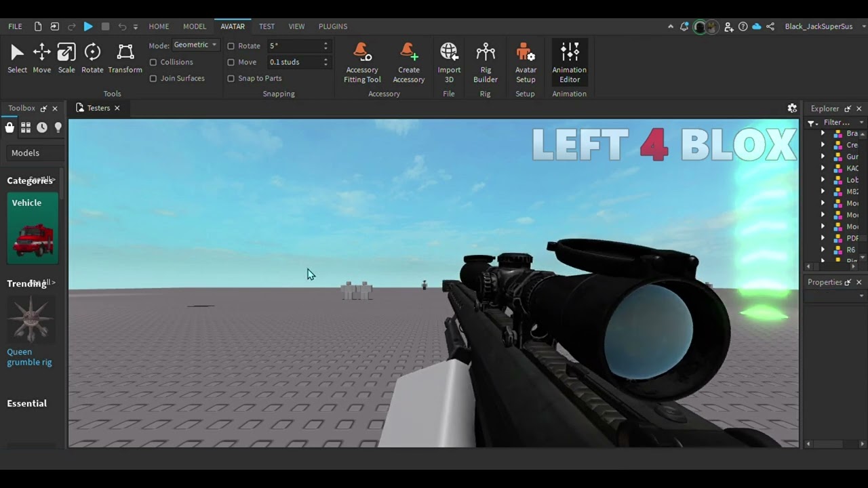Open viewport settings gear icon
Image resolution: width=868 pixels, height=488 pixels.
tap(792, 108)
